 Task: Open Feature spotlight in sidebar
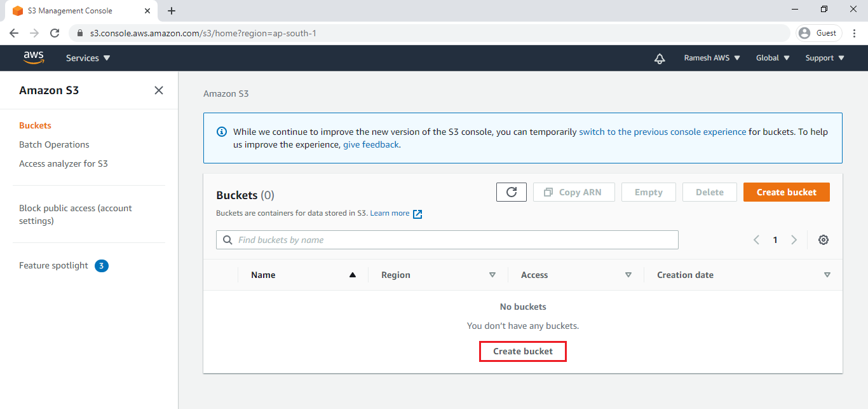[x=53, y=265]
